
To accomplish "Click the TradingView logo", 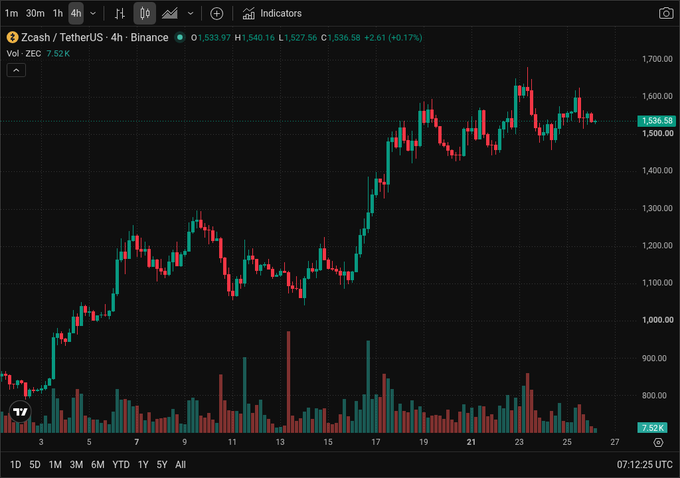I will pyautogui.click(x=20, y=411).
